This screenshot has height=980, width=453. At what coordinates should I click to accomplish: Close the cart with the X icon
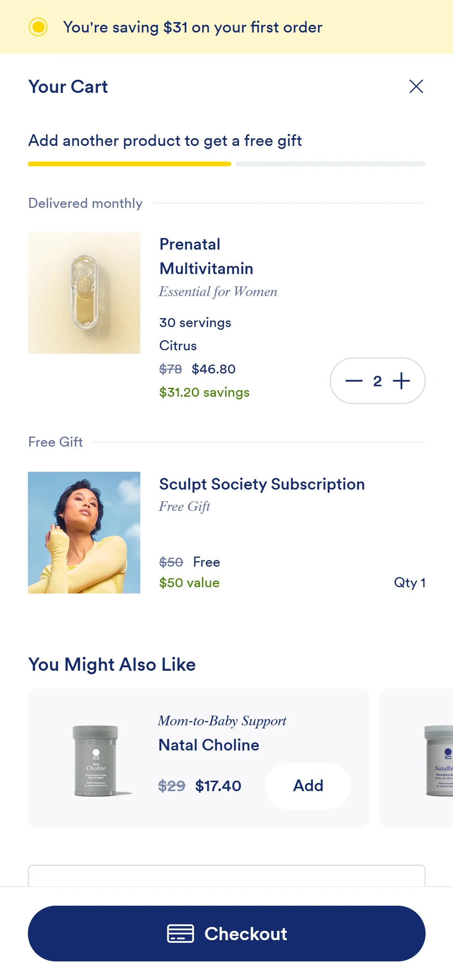(416, 86)
